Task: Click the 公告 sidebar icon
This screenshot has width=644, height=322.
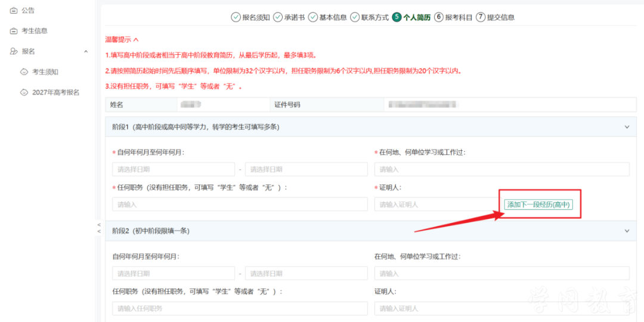Action: pos(14,11)
